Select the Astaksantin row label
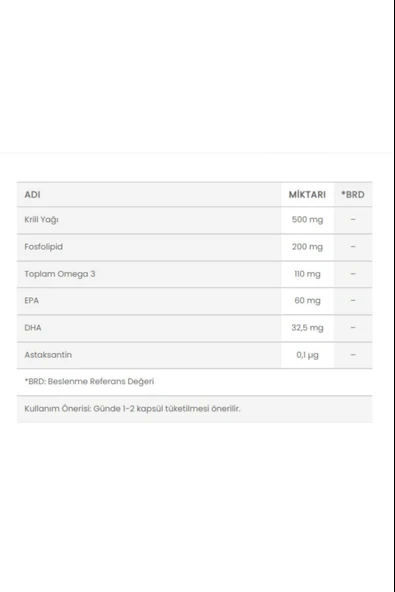Viewport: 395px width, 592px height. tap(48, 355)
